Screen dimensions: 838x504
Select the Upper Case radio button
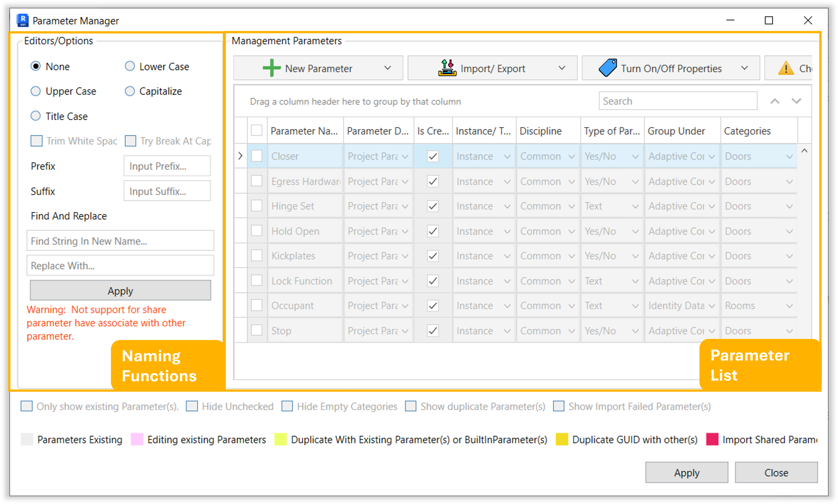pyautogui.click(x=36, y=91)
